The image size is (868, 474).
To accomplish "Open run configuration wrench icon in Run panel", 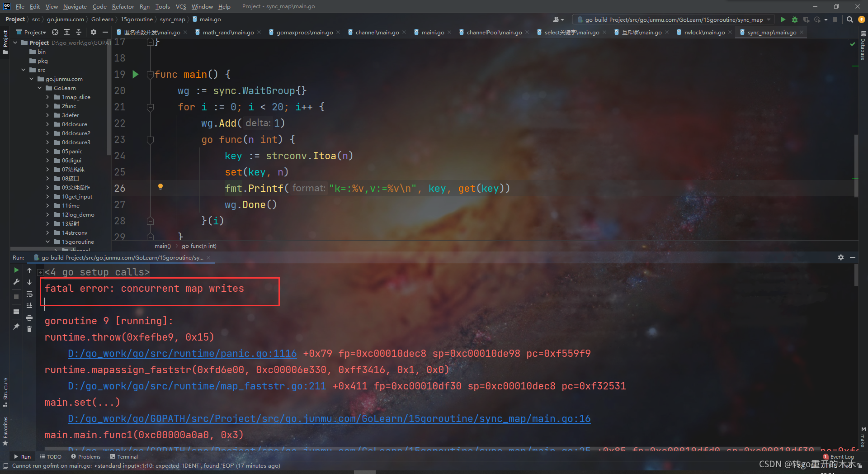I will 16,282.
